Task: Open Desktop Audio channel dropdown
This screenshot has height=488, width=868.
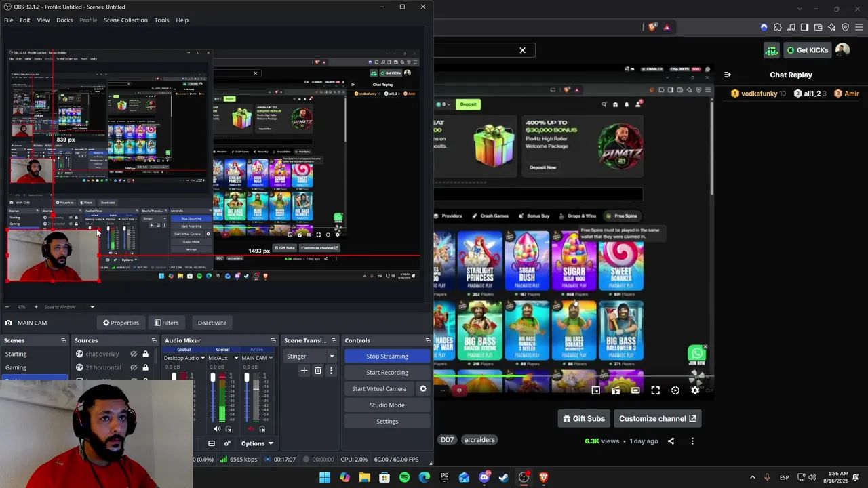Action: 202,358
